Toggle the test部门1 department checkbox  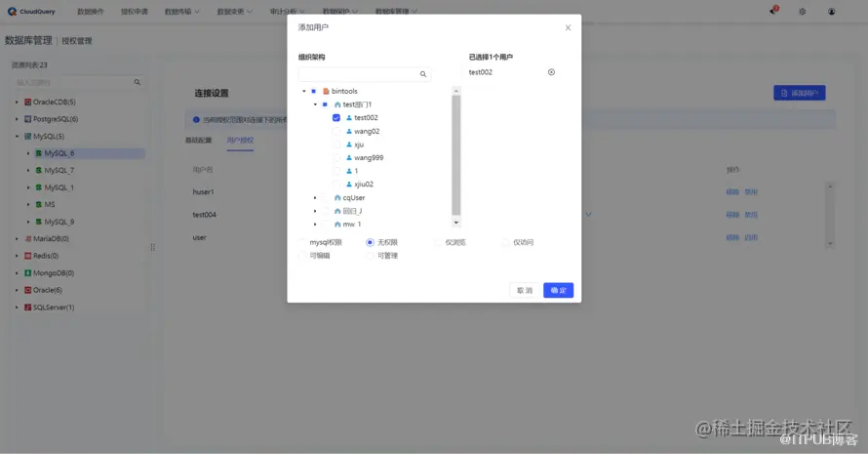click(x=325, y=104)
